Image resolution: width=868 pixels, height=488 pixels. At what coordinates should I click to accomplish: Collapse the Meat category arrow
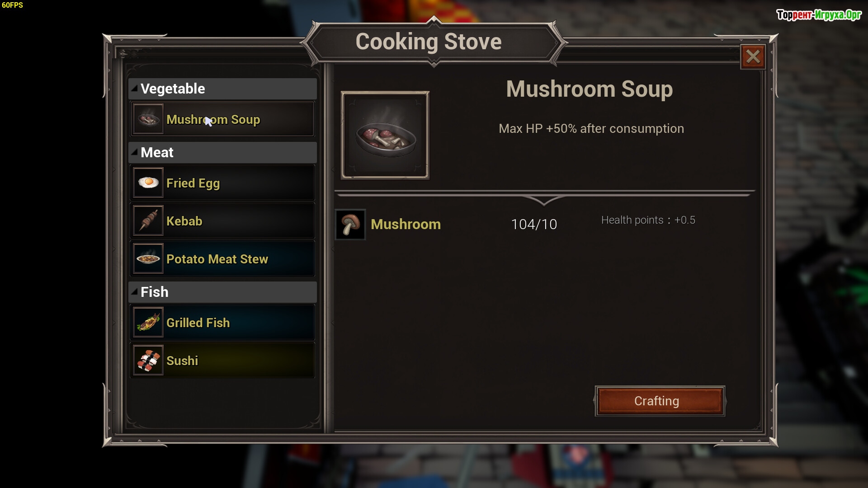point(134,152)
